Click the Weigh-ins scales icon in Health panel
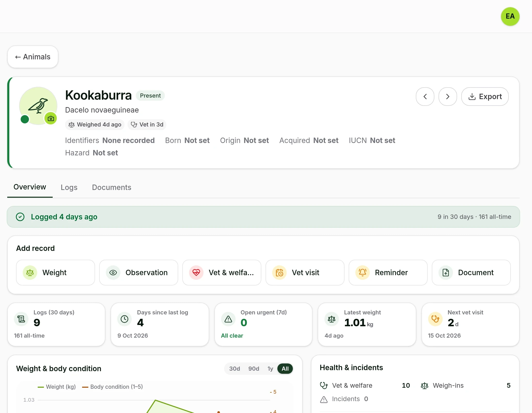This screenshot has width=532, height=413. coord(425,386)
